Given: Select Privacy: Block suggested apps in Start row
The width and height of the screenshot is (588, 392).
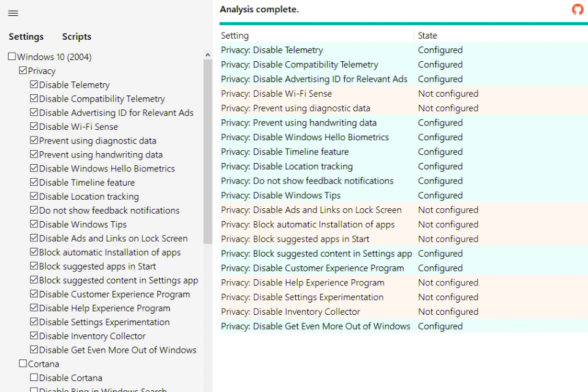Looking at the screenshot, I should tap(404, 239).
